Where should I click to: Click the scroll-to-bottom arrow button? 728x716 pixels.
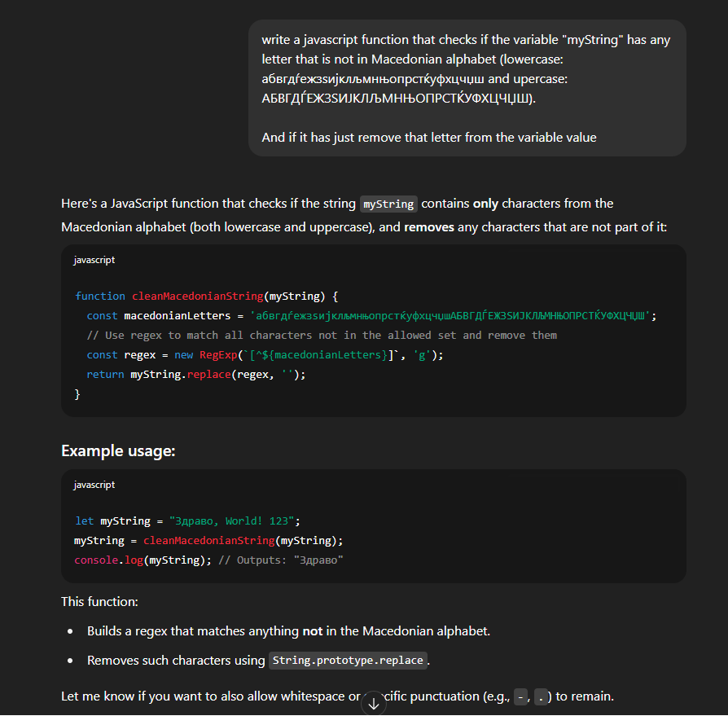tap(374, 704)
